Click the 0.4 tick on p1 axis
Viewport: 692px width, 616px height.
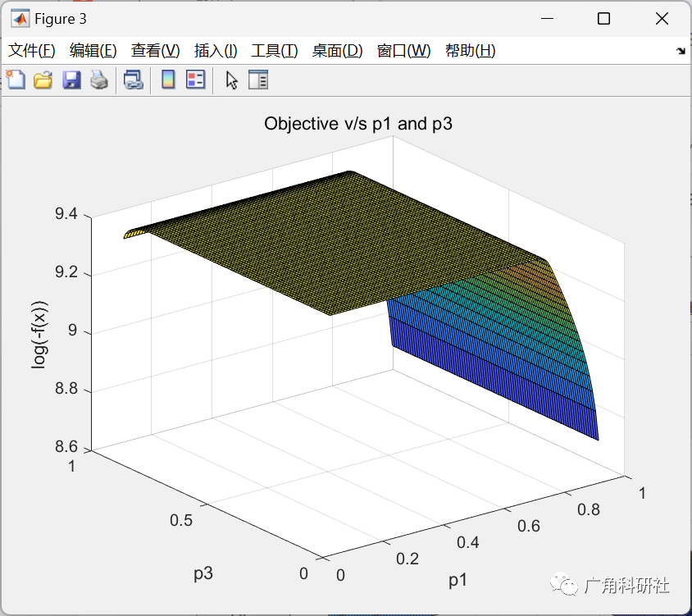pos(468,542)
